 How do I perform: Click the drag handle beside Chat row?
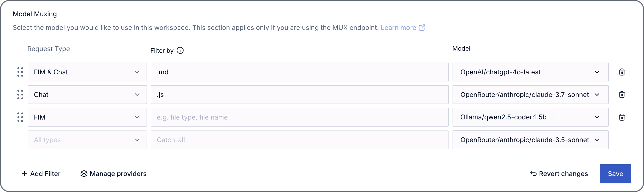20,95
